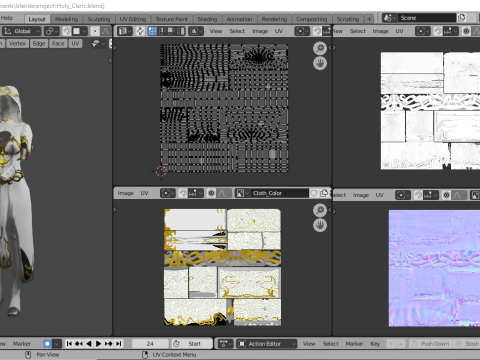
Task: Toggle snapping magnet in the 3D viewport
Action: 67,31
